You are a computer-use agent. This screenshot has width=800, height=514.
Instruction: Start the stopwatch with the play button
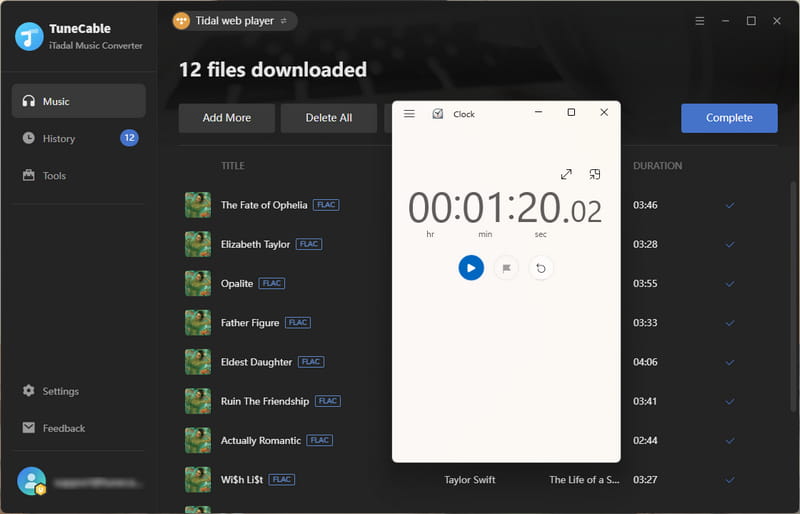click(471, 268)
